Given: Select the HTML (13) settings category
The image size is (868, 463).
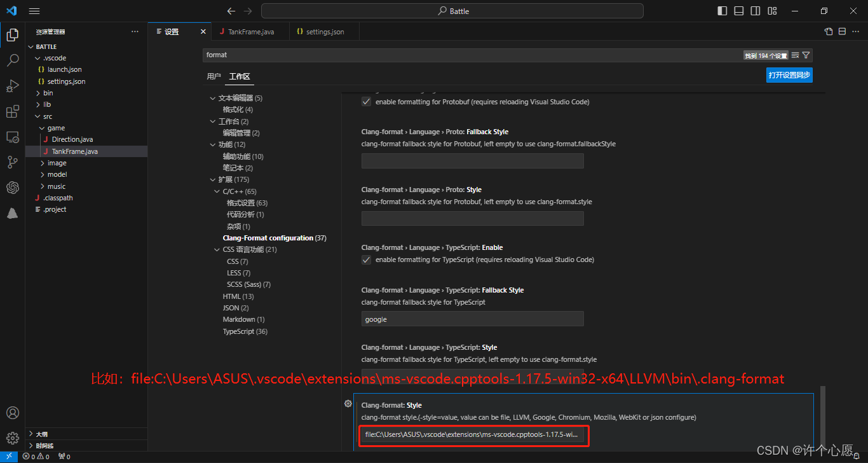Looking at the screenshot, I should 238,296.
